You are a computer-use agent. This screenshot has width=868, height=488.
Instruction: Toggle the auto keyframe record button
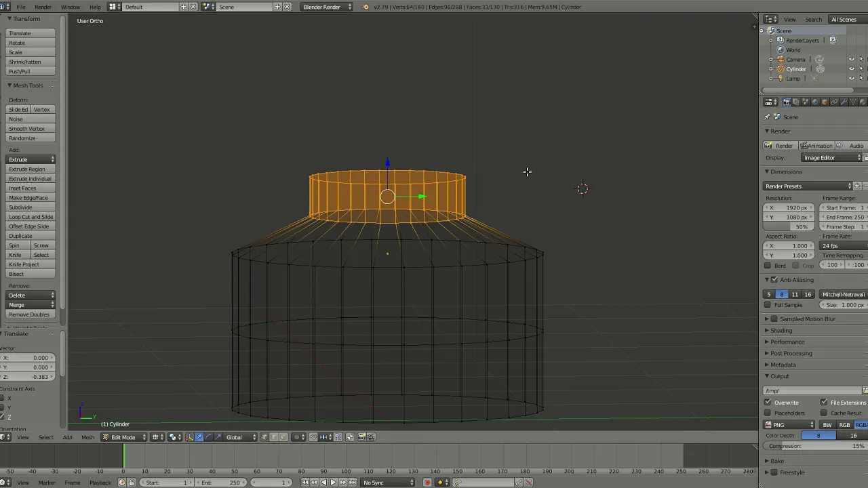[427, 483]
